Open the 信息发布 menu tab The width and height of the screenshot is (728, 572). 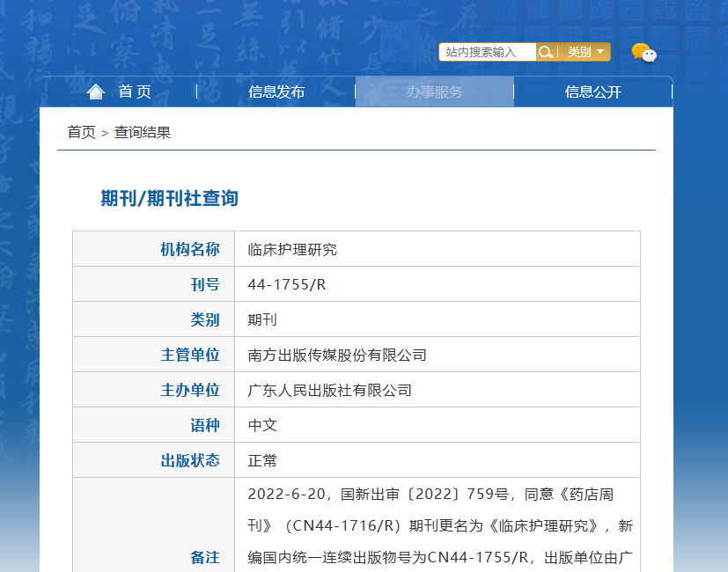tap(276, 92)
